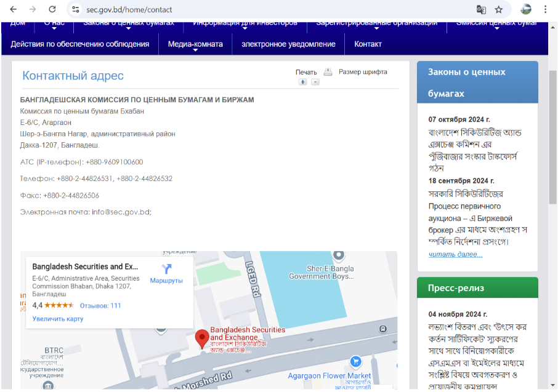The image size is (558, 392).
Task: Open the Зарегистрированные организации menu
Action: pos(376,25)
